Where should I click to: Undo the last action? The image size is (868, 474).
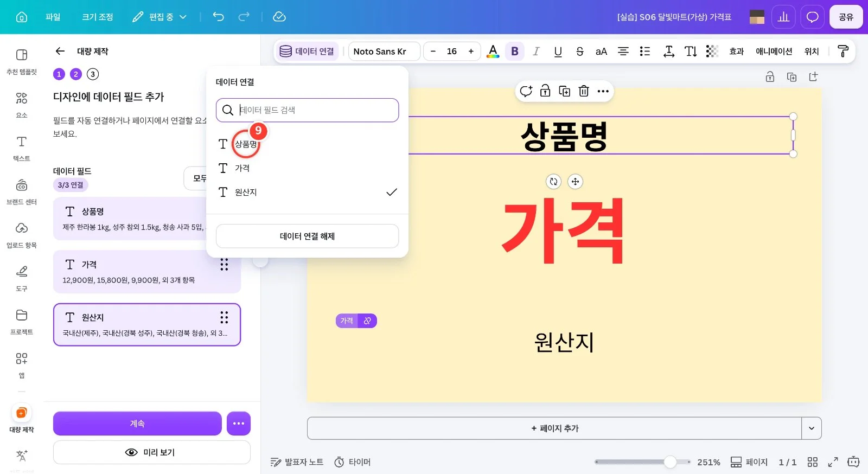[218, 17]
